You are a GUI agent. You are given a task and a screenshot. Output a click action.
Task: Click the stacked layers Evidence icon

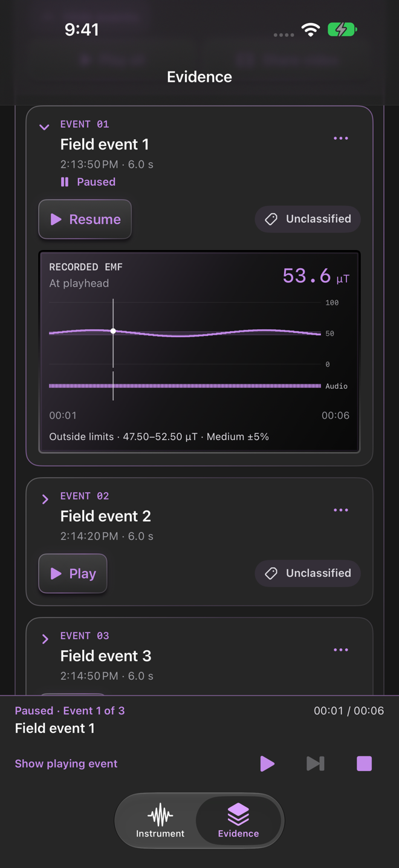coord(238,814)
